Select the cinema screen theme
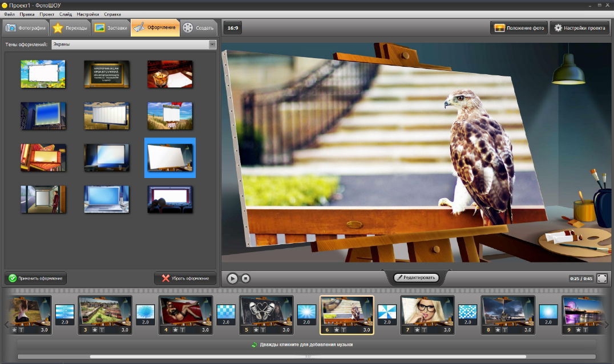 click(170, 200)
